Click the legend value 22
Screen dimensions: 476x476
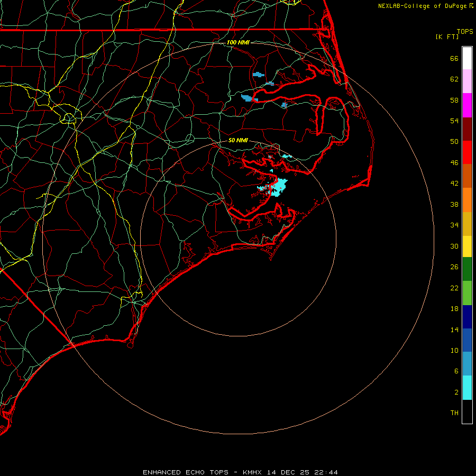454,288
